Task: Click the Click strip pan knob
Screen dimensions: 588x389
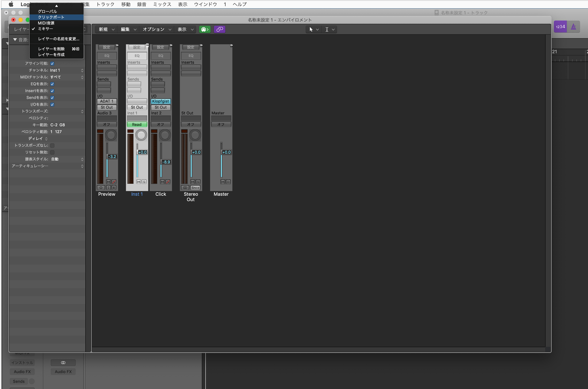Action: tap(165, 135)
